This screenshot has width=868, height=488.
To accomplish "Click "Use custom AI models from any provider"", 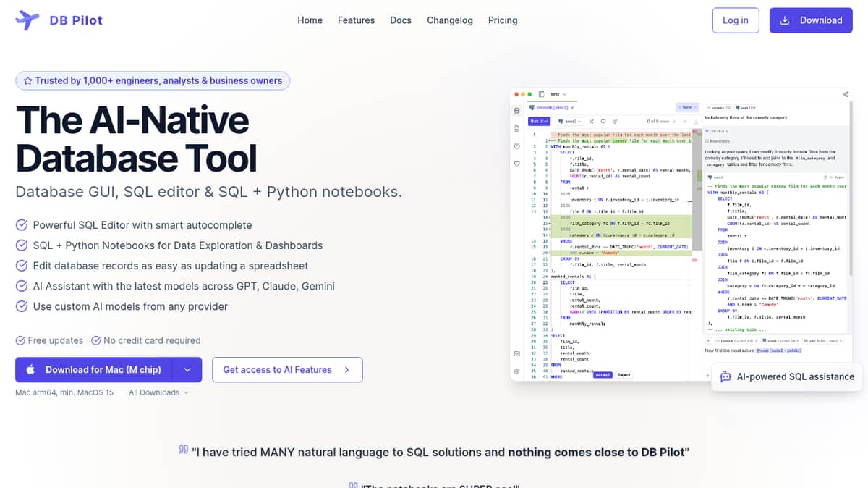I will pyautogui.click(x=130, y=306).
